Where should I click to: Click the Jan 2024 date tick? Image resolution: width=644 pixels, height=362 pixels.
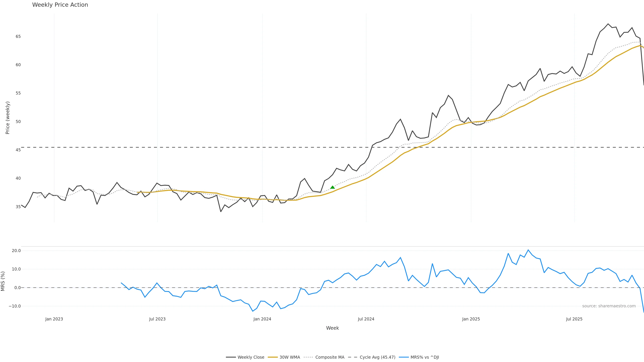tap(262, 319)
